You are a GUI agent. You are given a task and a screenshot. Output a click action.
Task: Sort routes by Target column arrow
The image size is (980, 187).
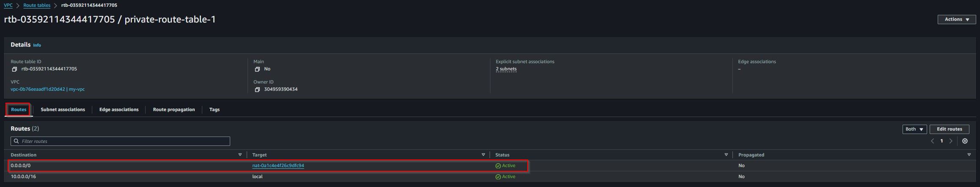coord(483,155)
